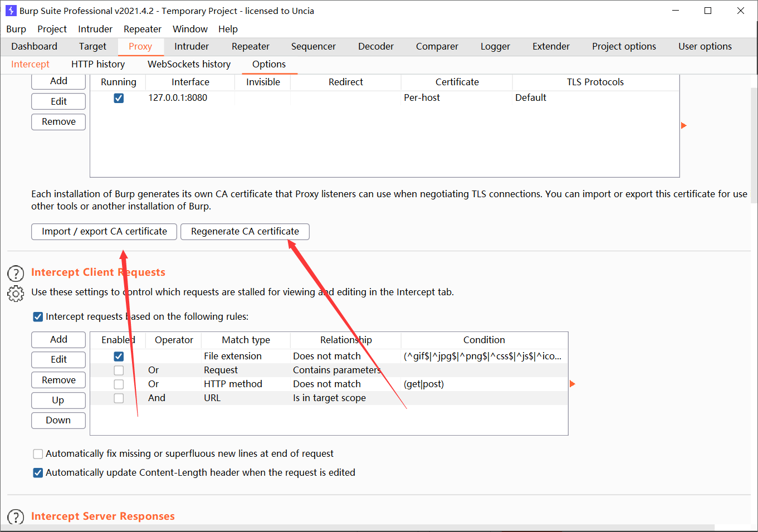Click the Burp Suite lightning logo

pyautogui.click(x=11, y=11)
